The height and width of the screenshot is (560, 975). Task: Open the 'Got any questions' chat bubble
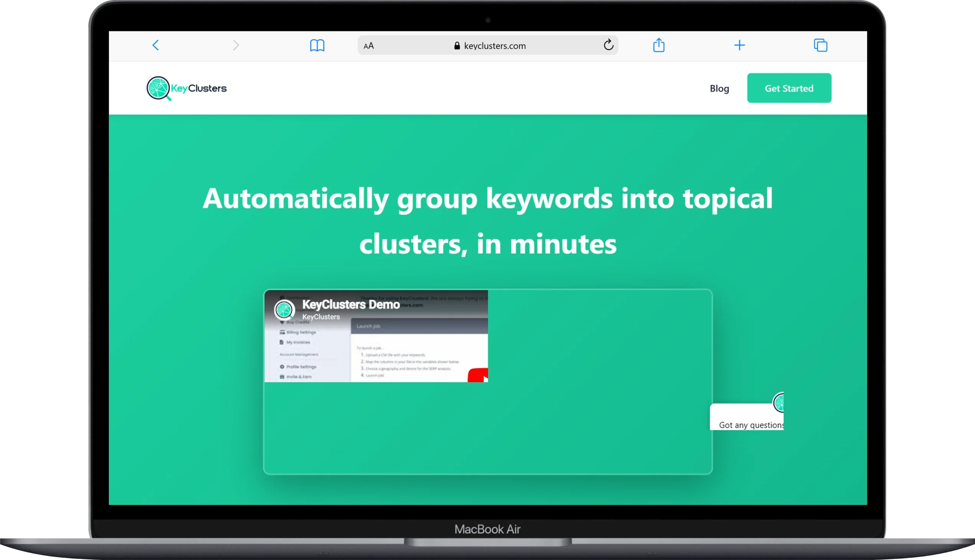(x=747, y=417)
